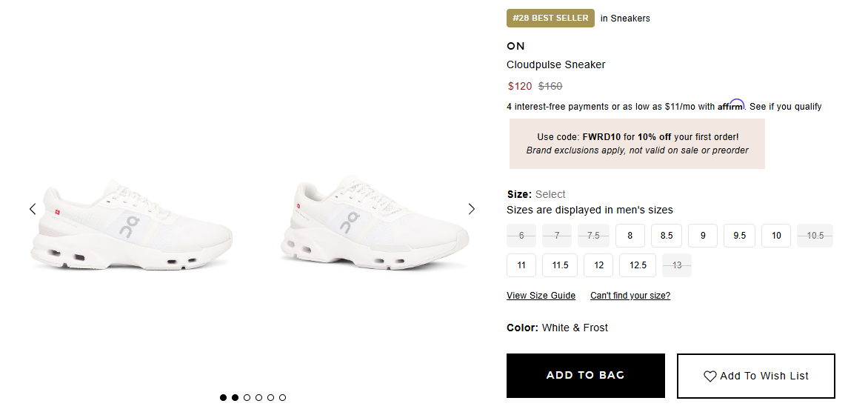Viewport: 868px width, 415px height.
Task: Click "Can't find your size?" link
Action: [630, 296]
